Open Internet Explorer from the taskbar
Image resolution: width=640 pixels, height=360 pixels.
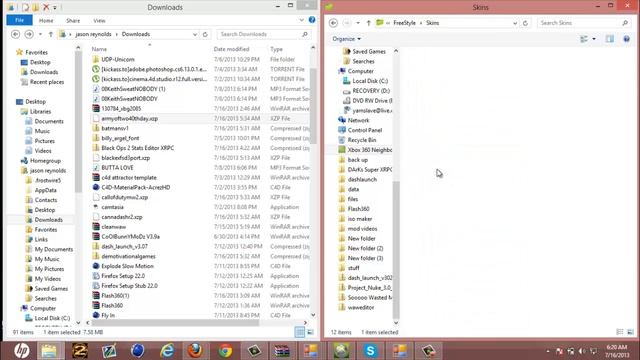167,351
